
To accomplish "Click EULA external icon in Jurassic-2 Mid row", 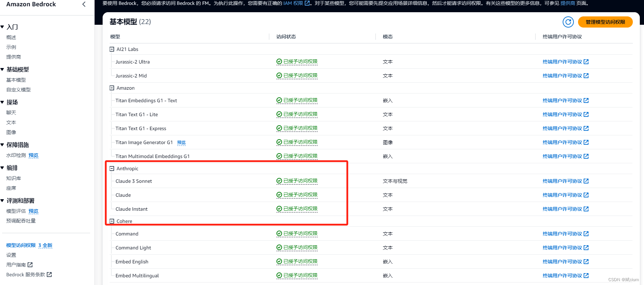I will point(586,76).
